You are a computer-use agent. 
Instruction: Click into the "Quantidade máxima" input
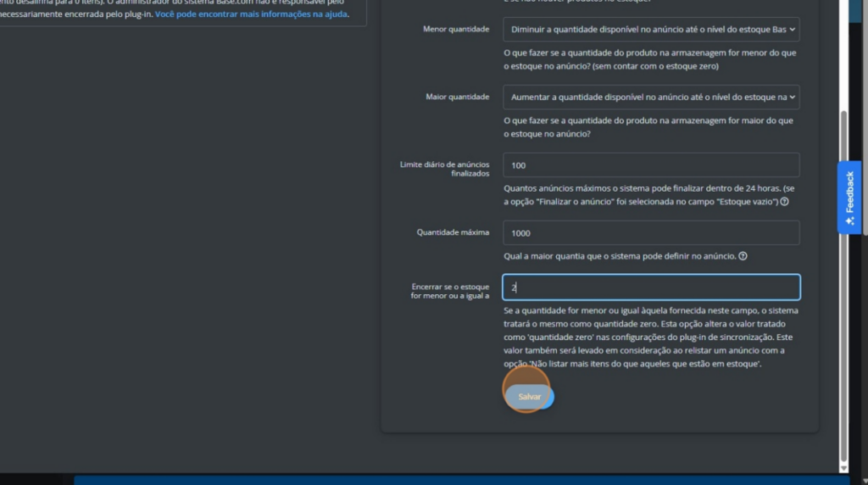click(x=650, y=233)
